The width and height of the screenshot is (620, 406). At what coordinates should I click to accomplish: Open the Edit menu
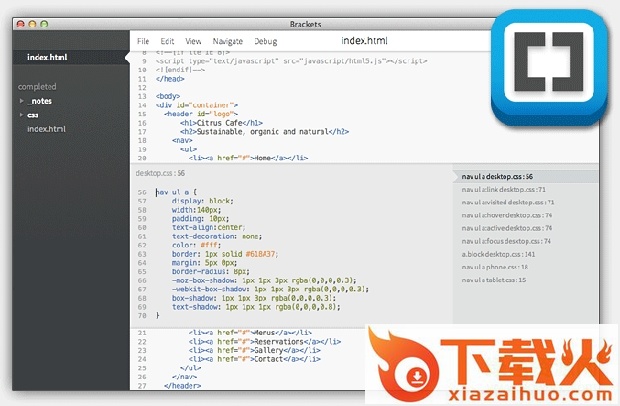pyautogui.click(x=167, y=41)
